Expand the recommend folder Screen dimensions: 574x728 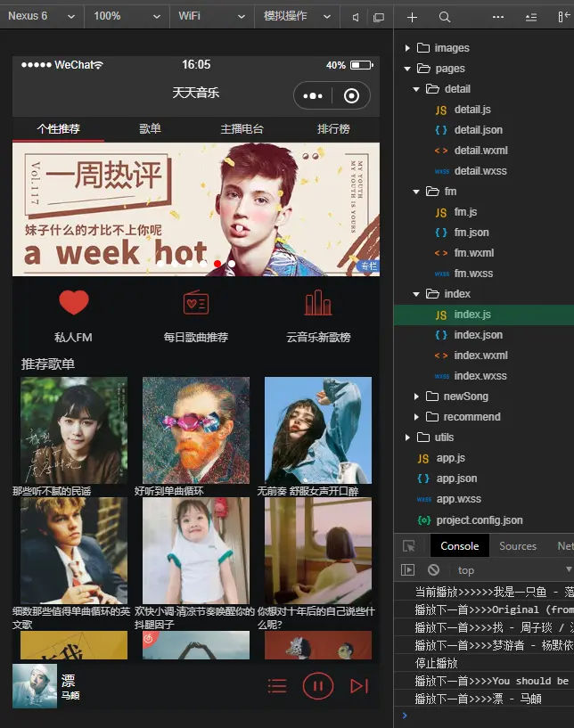416,417
